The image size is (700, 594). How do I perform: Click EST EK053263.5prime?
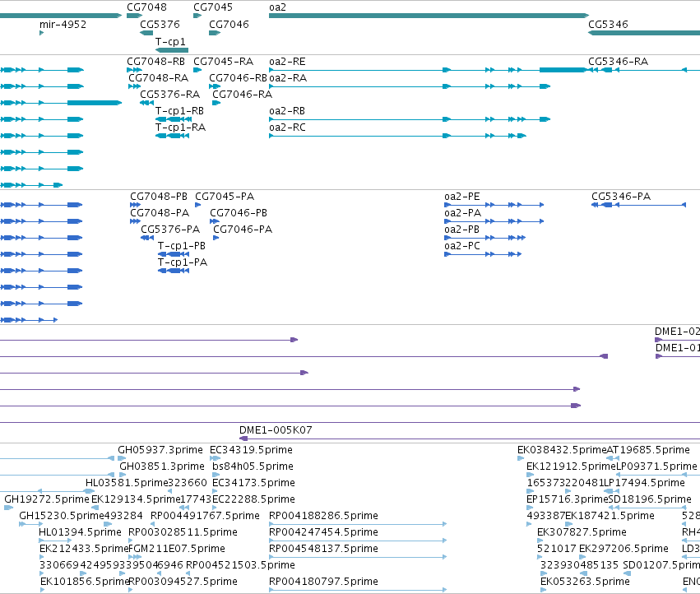point(585,582)
